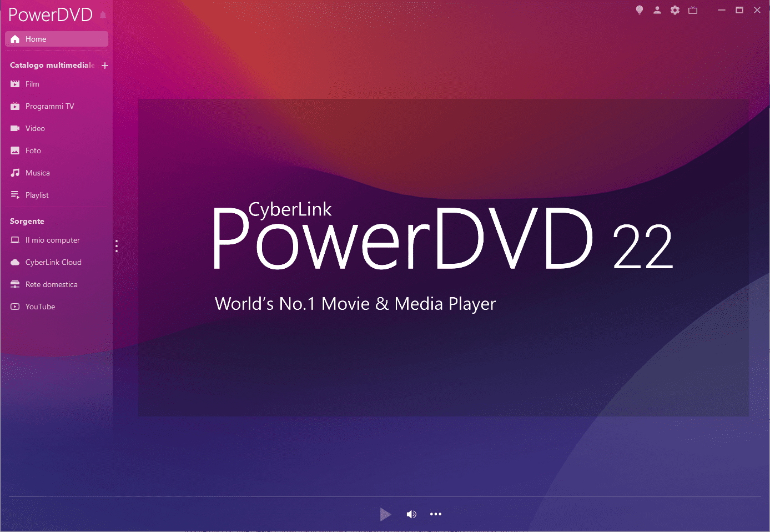Minimize the PowerDVD window
Image resolution: width=770 pixels, height=532 pixels.
722,10
